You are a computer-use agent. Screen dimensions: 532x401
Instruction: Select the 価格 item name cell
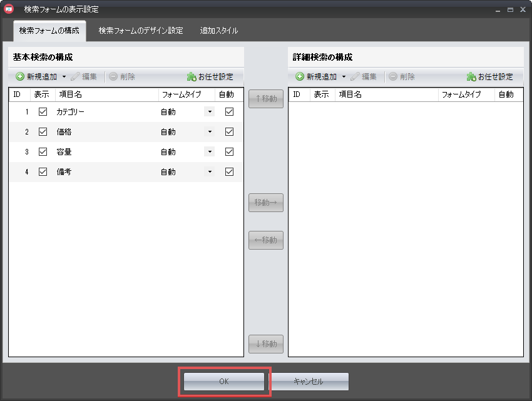[94, 132]
